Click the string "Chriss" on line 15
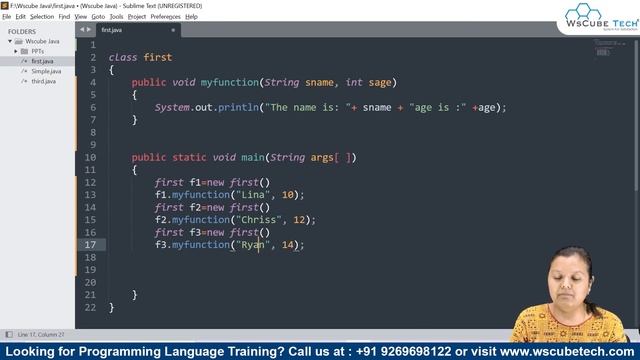Image resolution: width=640 pixels, height=360 pixels. (259, 220)
